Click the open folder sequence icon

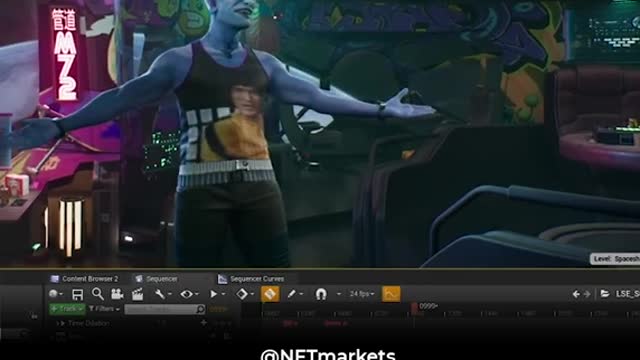click(x=605, y=294)
